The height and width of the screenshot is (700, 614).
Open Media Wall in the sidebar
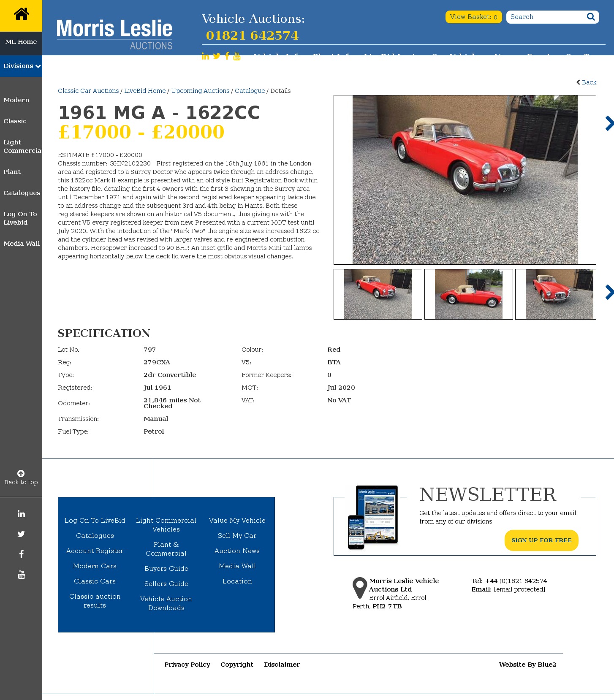pos(22,244)
